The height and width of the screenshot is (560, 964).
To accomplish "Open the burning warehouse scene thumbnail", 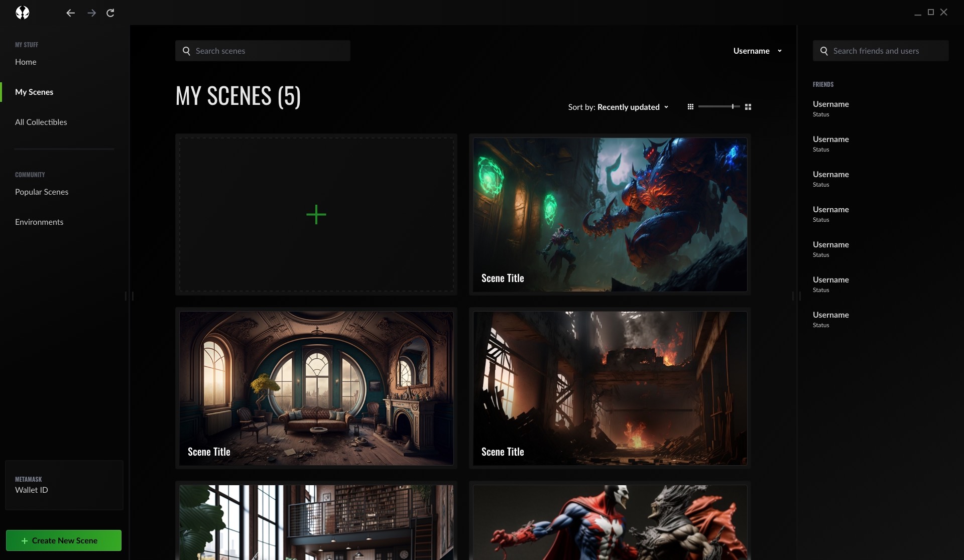I will [x=610, y=388].
